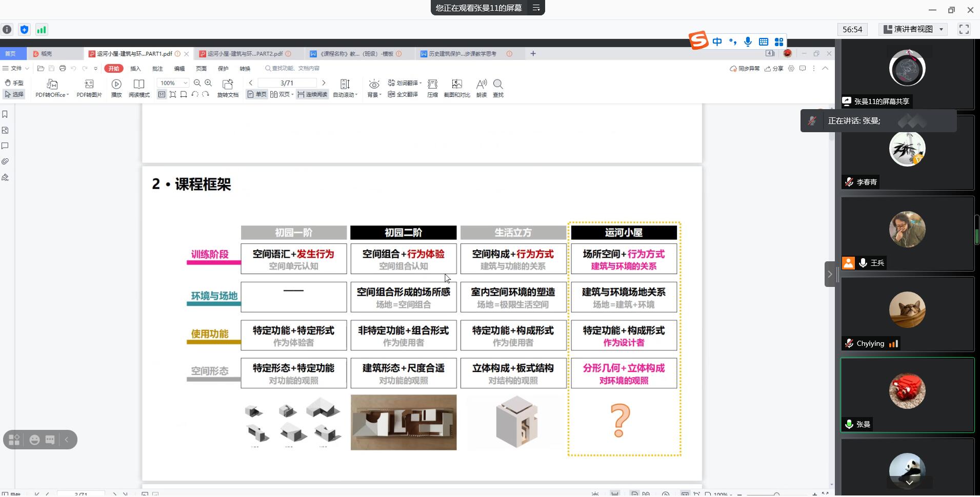This screenshot has height=497, width=980.
Task: Switch to 单页 single page view
Action: (x=257, y=95)
